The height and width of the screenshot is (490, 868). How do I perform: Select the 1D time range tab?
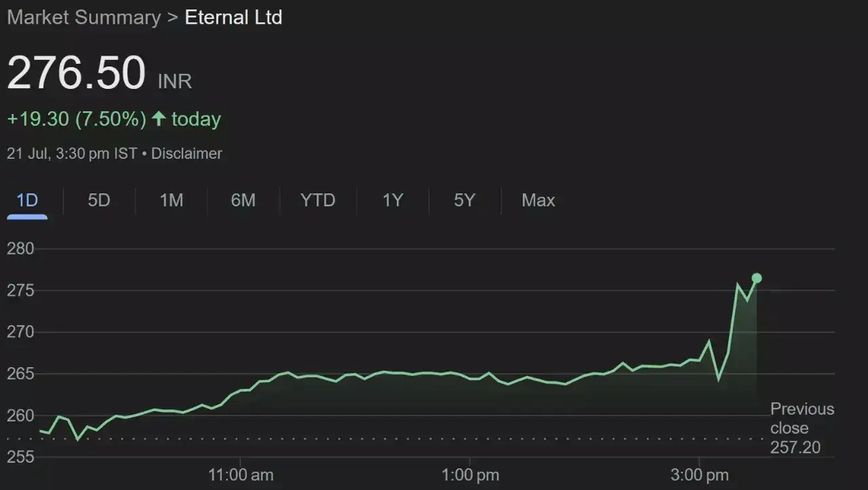click(x=27, y=201)
